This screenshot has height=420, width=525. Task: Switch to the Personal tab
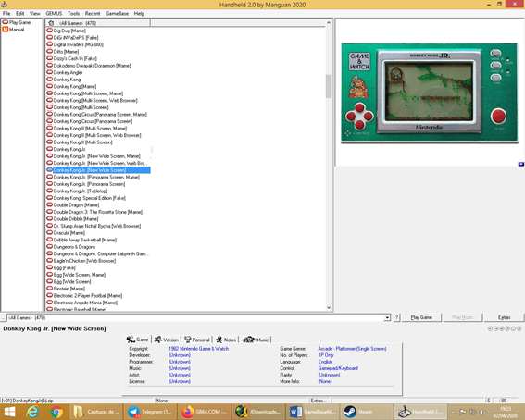coord(197,340)
